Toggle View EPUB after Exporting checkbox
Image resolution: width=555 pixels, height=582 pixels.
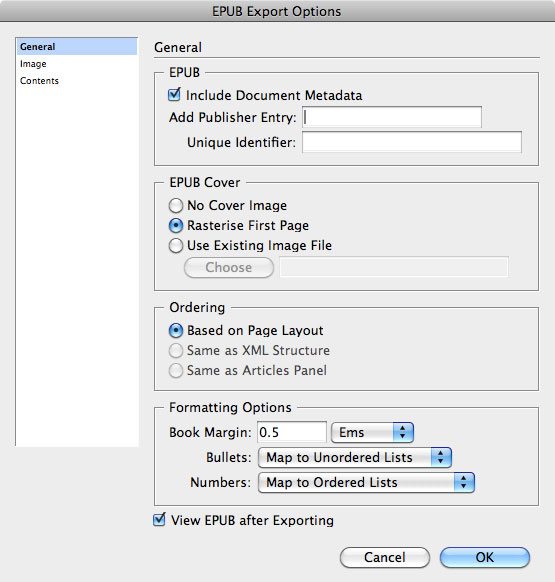(x=159, y=520)
